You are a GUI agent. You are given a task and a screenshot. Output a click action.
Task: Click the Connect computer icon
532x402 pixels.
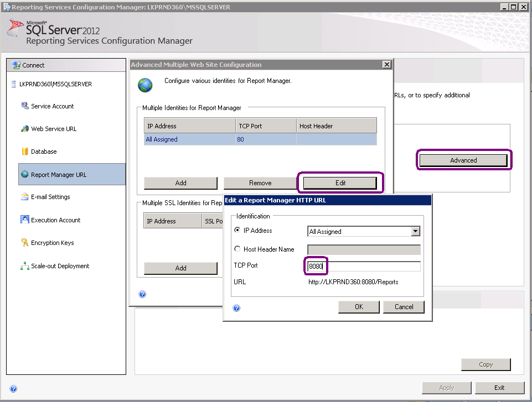[16, 65]
